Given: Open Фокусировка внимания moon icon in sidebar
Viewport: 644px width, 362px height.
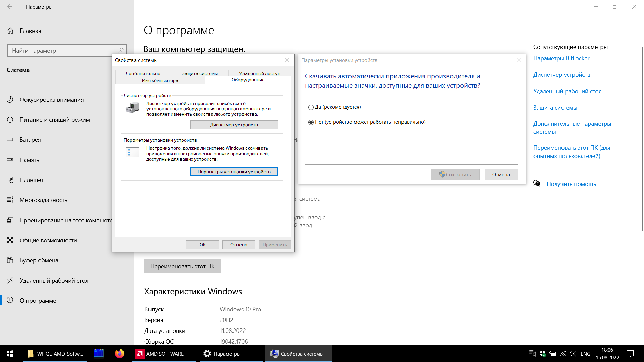Looking at the screenshot, I should [x=10, y=100].
